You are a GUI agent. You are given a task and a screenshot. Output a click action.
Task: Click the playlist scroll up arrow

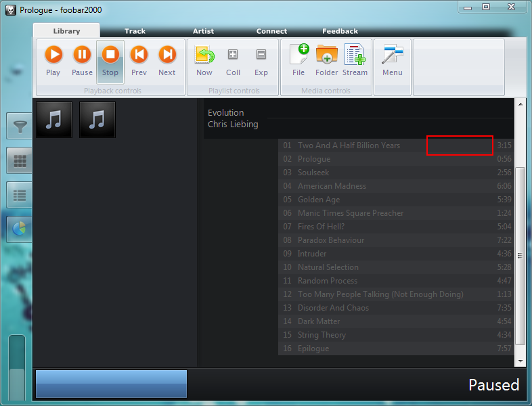click(x=520, y=104)
